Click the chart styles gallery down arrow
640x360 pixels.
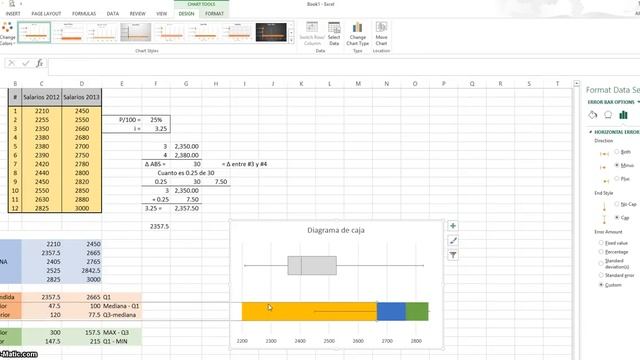tap(291, 32)
